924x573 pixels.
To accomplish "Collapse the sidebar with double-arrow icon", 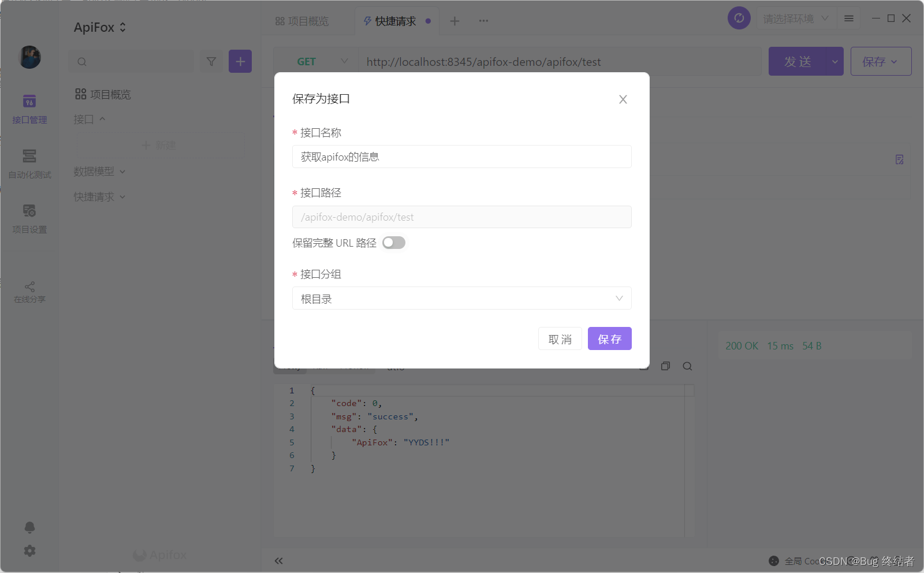I will [279, 561].
